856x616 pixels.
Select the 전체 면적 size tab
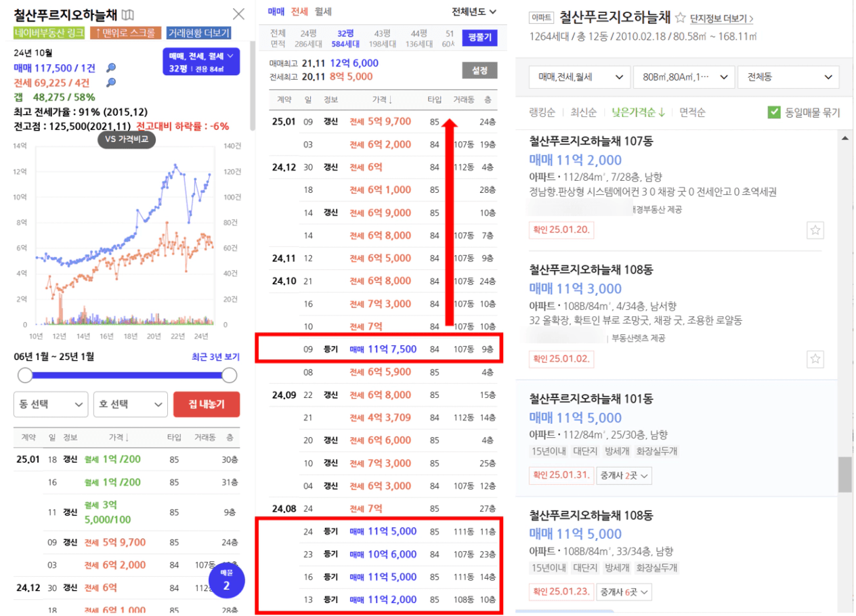click(278, 39)
